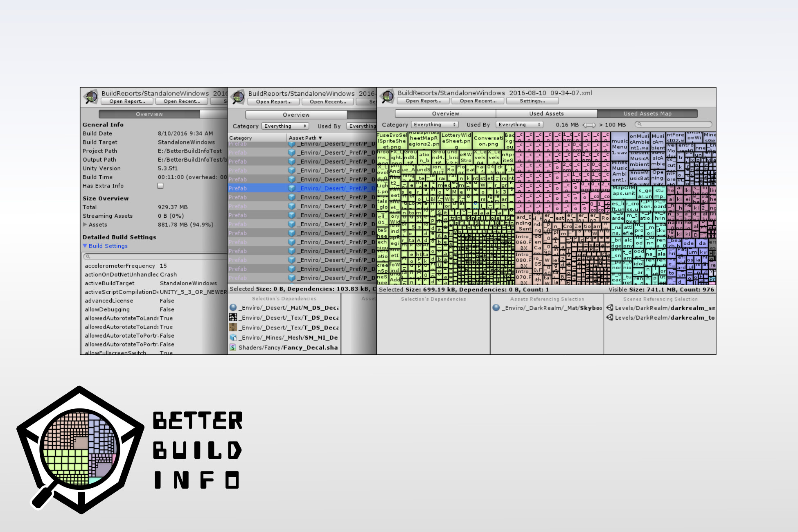Click the actionOnDotNetUnhandled Crash row
798x532 pixels.
(155, 275)
